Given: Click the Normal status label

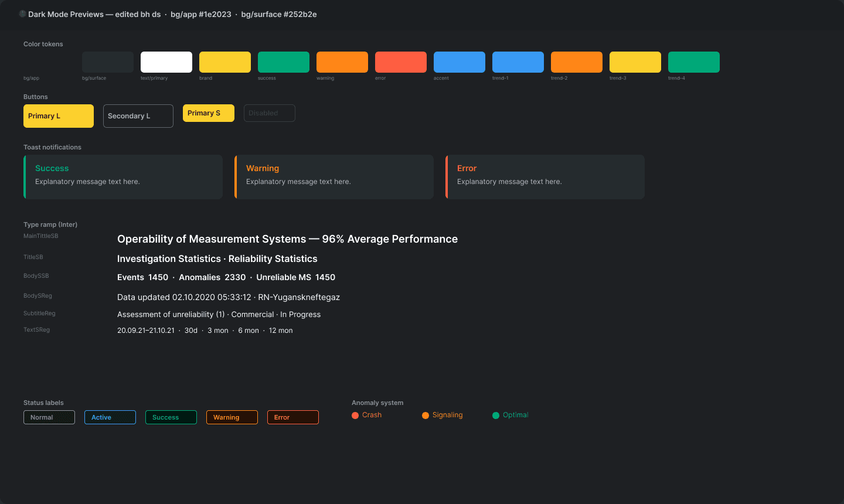Looking at the screenshot, I should (x=49, y=417).
